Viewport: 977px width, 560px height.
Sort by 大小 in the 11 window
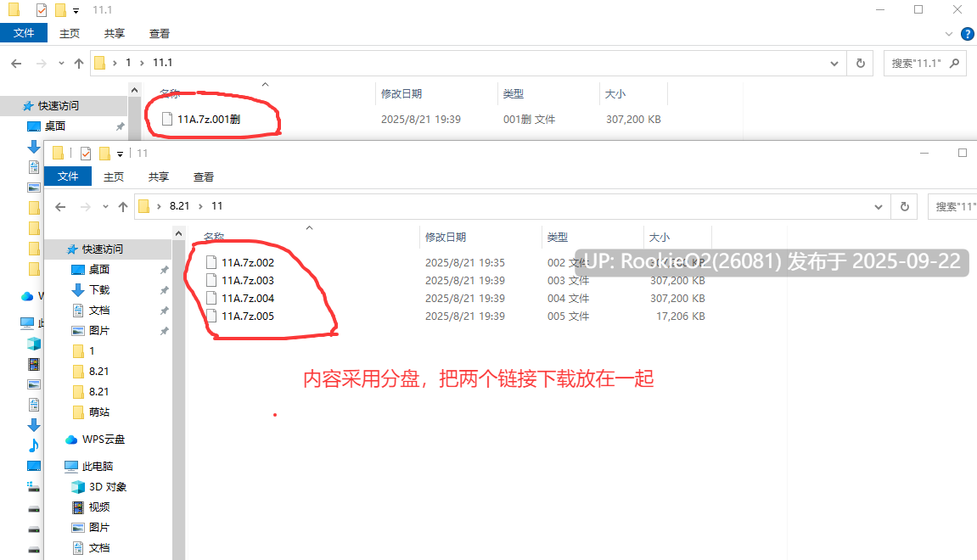pos(660,238)
